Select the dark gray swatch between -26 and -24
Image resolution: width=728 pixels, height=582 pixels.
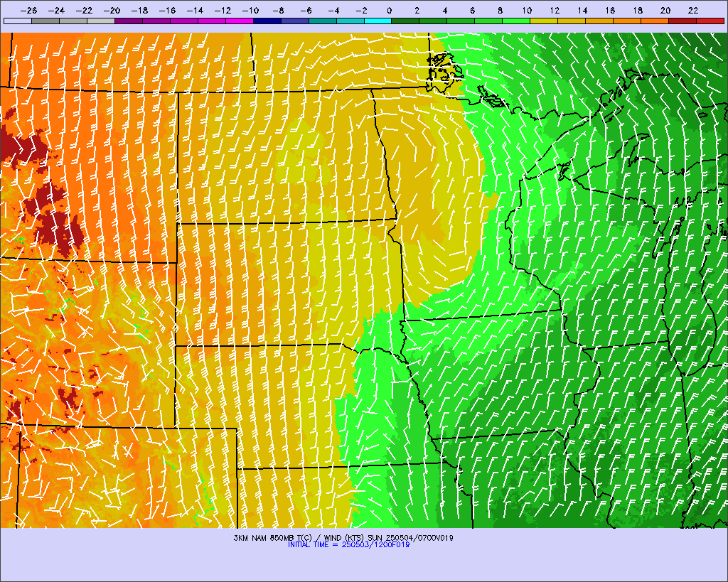click(x=45, y=21)
